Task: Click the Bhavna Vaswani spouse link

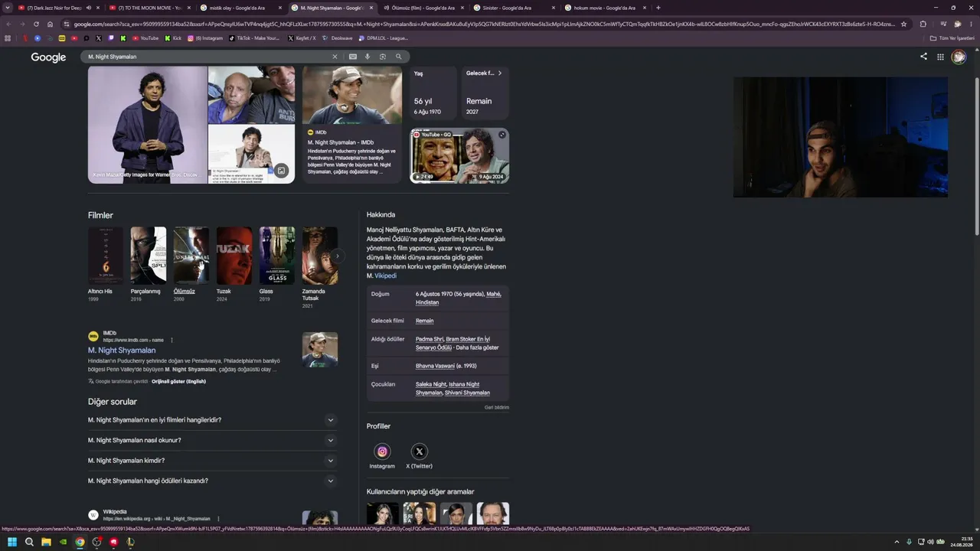Action: pyautogui.click(x=436, y=366)
